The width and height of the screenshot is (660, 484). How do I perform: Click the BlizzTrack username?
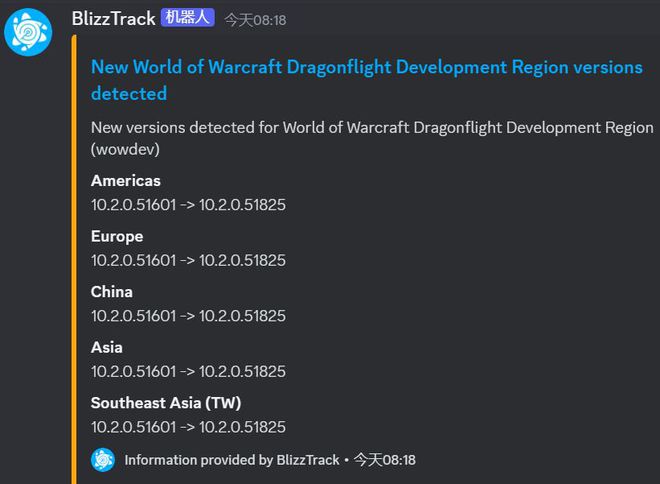tap(114, 19)
